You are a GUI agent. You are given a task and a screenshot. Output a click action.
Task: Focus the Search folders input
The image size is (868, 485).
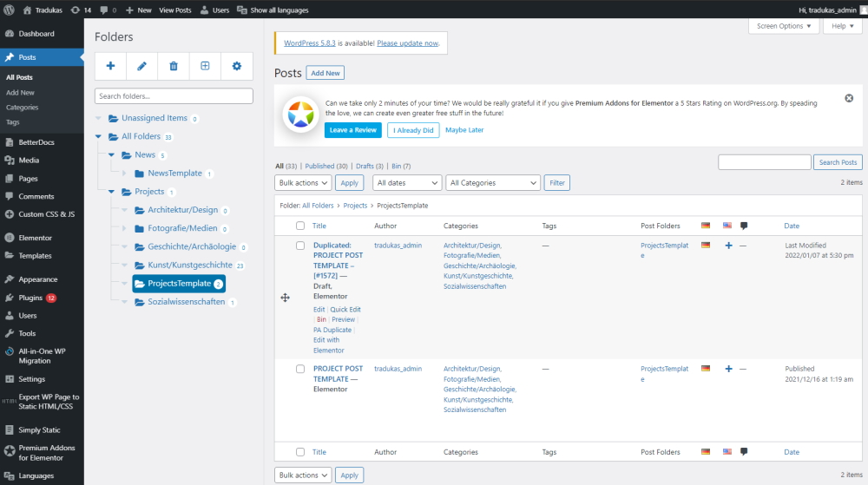tap(174, 96)
